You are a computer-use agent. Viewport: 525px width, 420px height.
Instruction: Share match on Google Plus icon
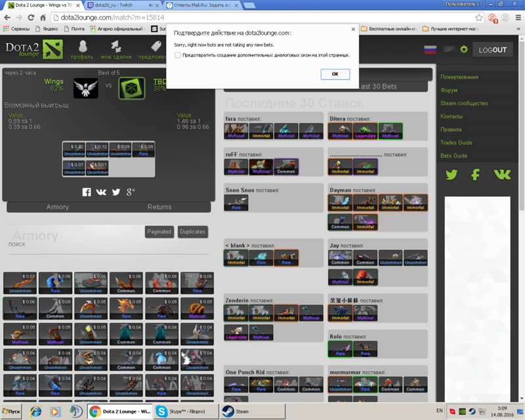(131, 192)
